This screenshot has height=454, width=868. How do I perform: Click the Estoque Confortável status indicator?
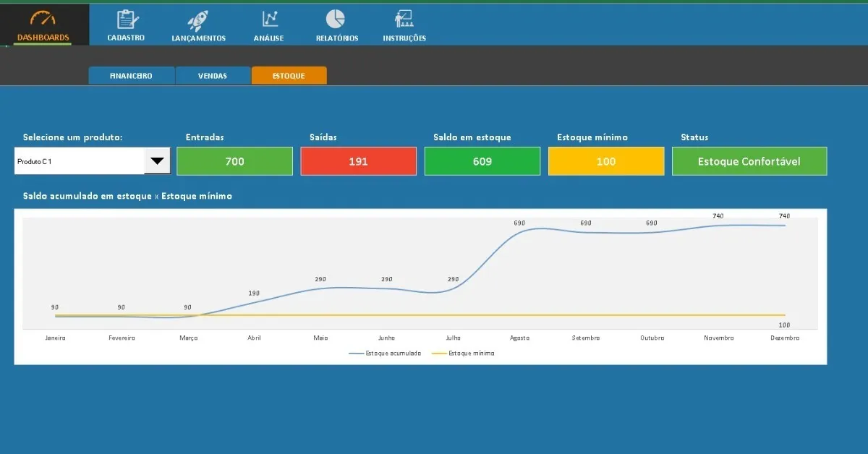tap(749, 161)
